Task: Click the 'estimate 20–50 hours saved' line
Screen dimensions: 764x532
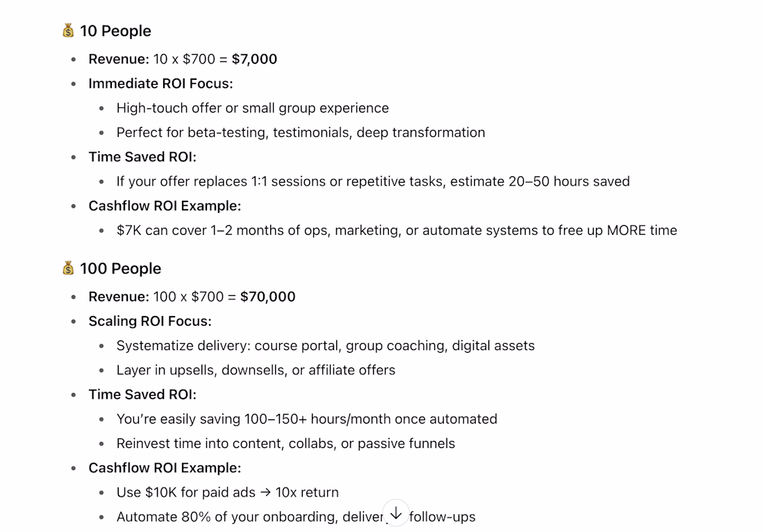Action: pos(373,181)
